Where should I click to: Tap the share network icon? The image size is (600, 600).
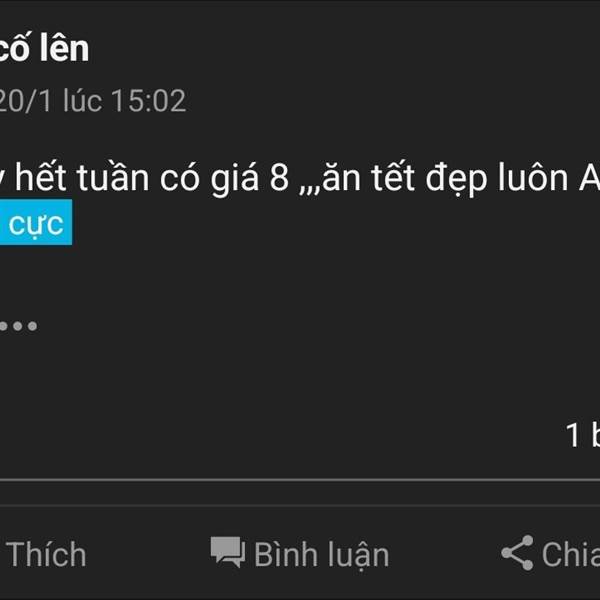point(517,553)
